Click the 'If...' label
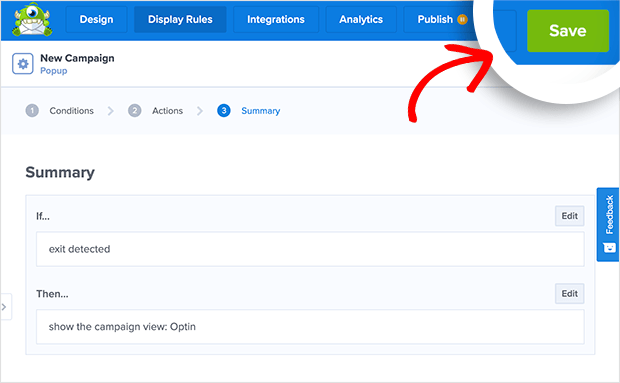 pyautogui.click(x=43, y=216)
